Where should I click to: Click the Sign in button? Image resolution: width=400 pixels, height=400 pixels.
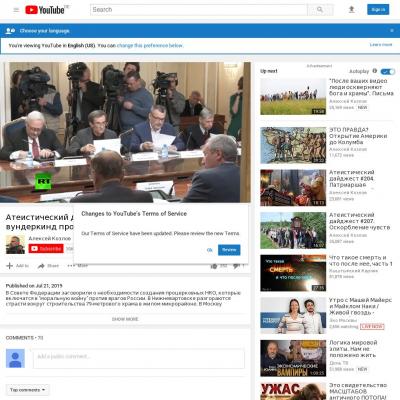378,10
